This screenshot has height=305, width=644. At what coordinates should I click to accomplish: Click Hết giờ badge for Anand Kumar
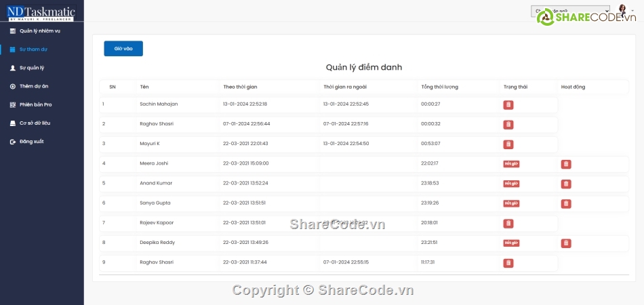(511, 184)
